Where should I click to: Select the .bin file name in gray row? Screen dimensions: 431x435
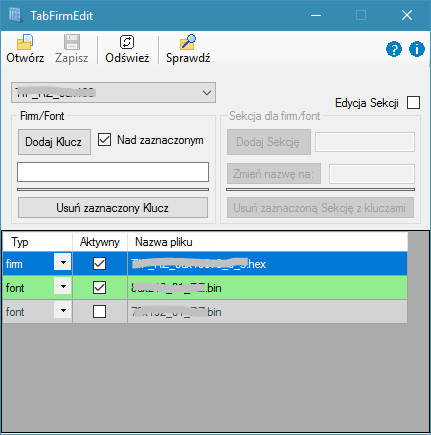point(267,312)
